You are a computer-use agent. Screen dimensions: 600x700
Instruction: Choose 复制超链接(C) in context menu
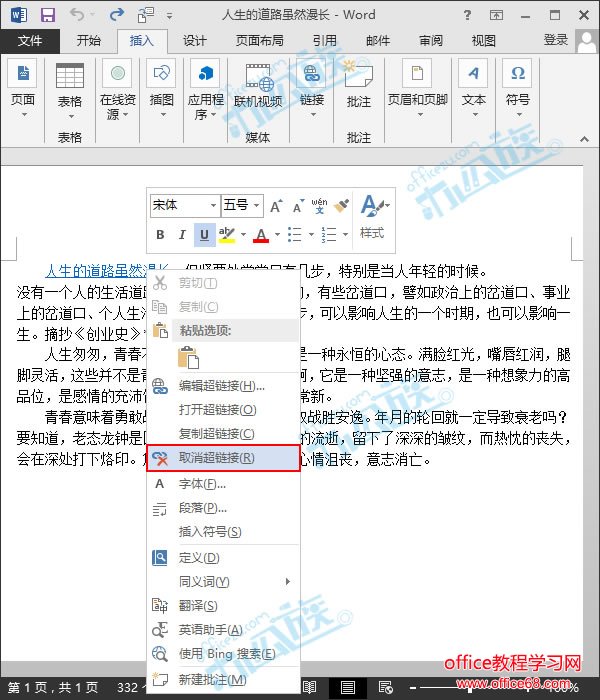pyautogui.click(x=223, y=433)
